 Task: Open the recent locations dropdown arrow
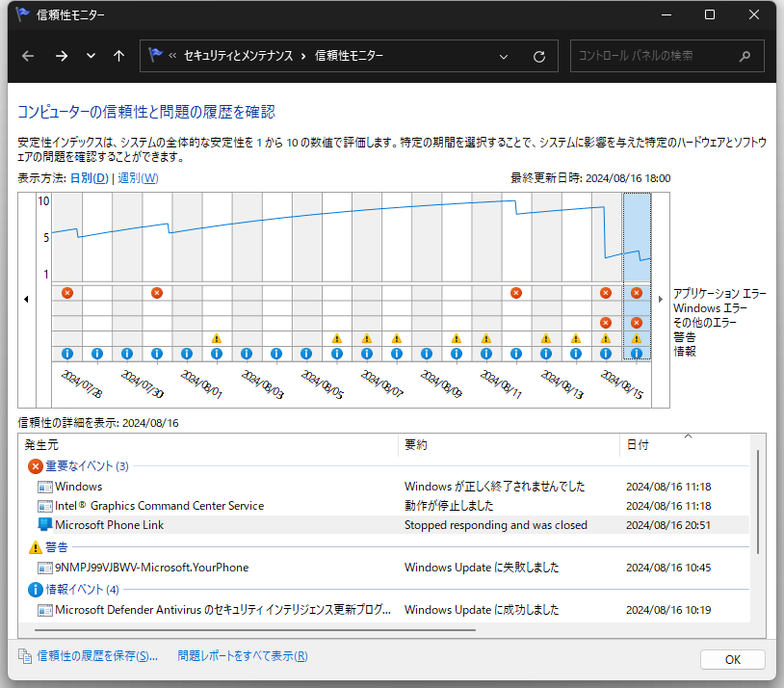[x=91, y=56]
